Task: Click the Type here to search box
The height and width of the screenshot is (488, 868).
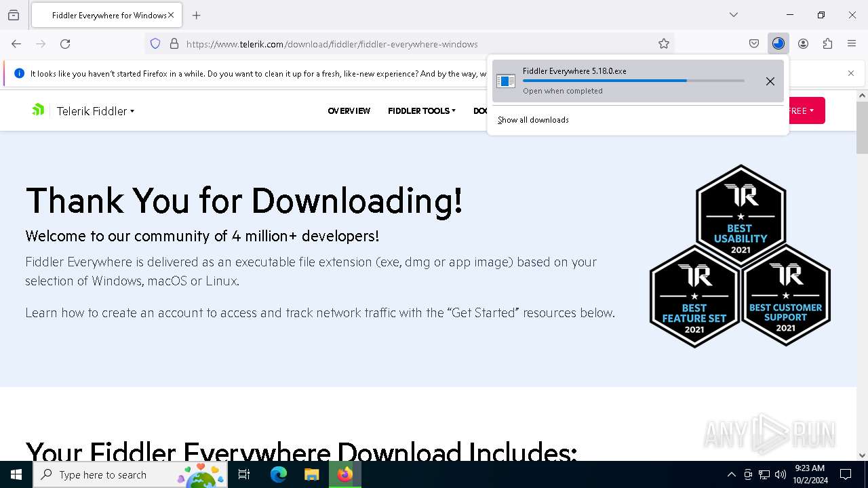Action: (x=131, y=474)
